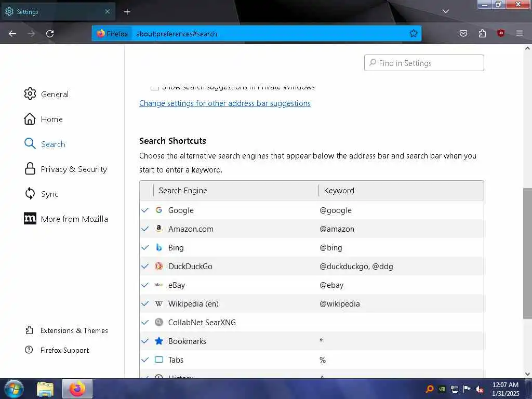The width and height of the screenshot is (532, 399).
Task: Select the @amazon keyword cell
Action: pyautogui.click(x=337, y=229)
